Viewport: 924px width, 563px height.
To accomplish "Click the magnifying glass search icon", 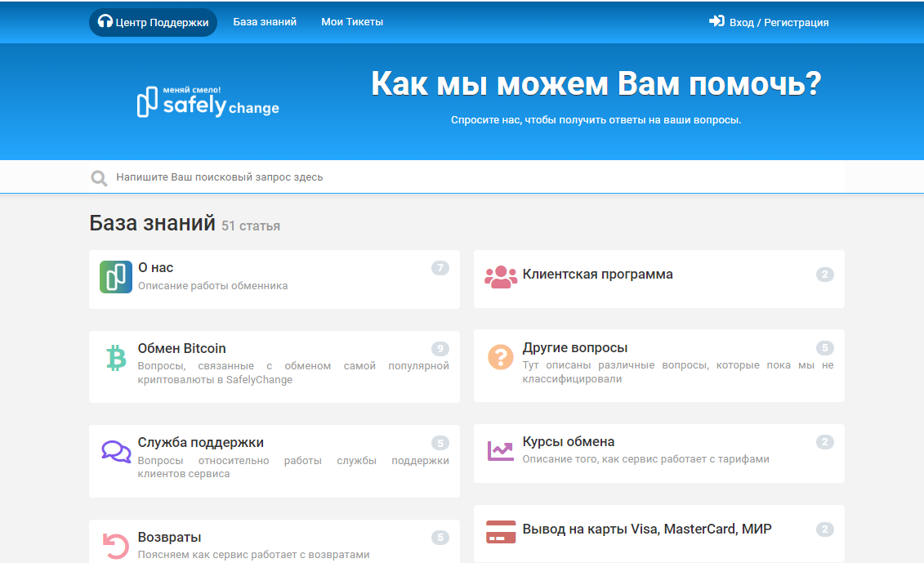I will coord(99,177).
